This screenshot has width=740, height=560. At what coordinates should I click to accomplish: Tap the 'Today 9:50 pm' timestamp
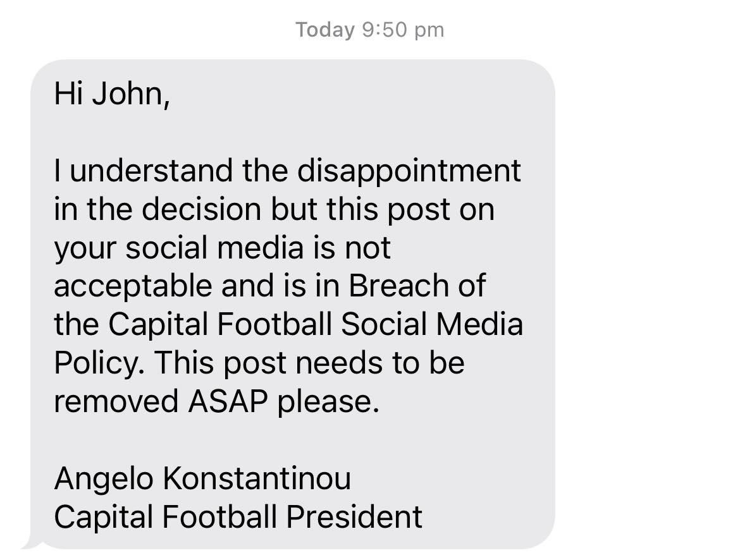click(369, 30)
